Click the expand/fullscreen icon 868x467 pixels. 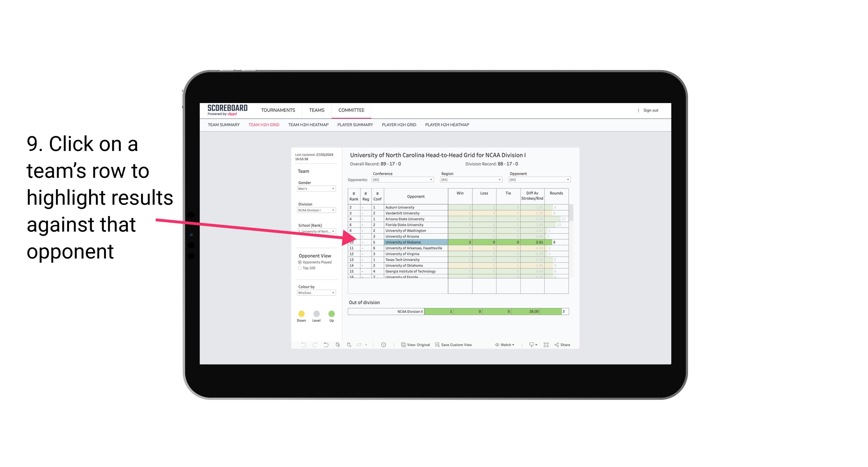tap(547, 345)
